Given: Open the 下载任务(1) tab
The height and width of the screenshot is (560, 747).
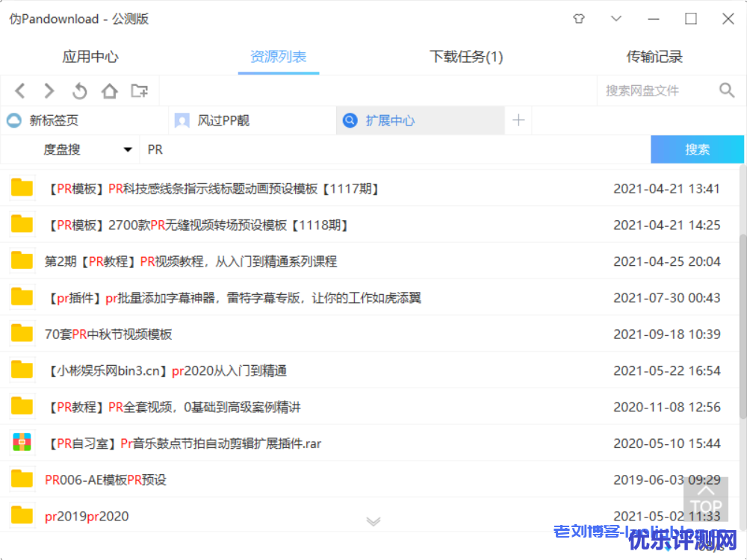Looking at the screenshot, I should click(466, 57).
